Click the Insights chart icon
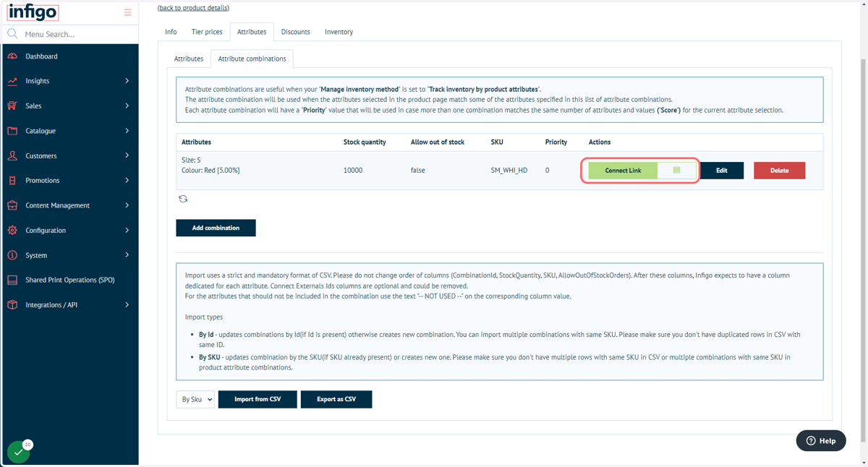Screen dimensions: 868x467 12,81
